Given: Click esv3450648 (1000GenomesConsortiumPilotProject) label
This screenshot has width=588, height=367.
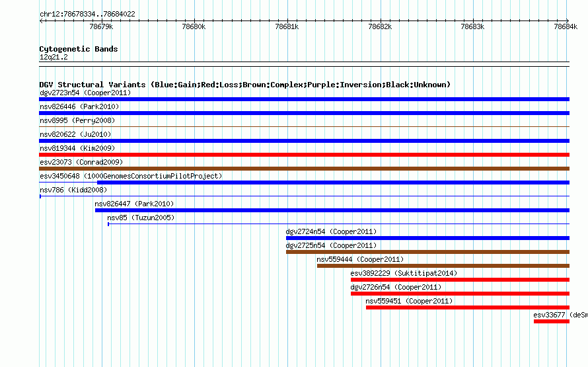Looking at the screenshot, I should point(131,176).
